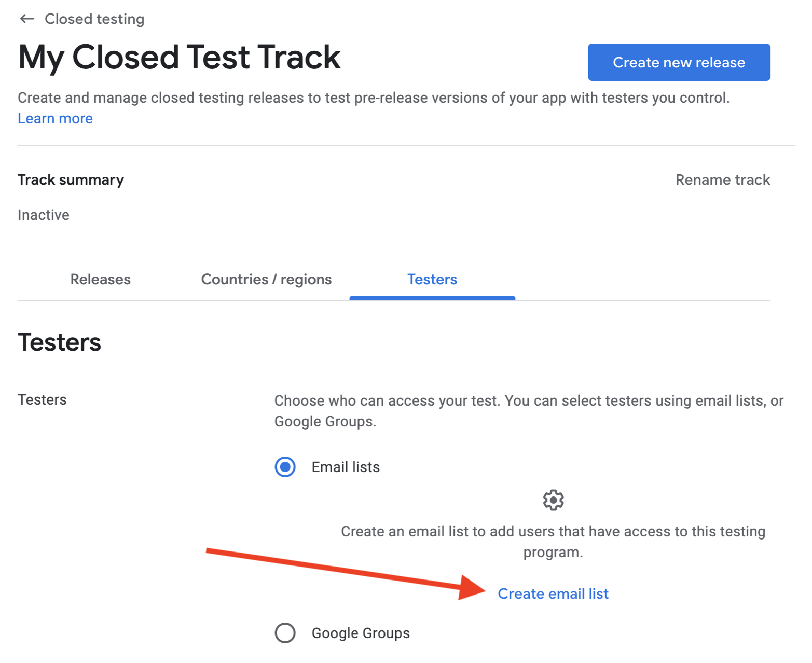812x663 pixels.
Task: Click the Email lists option label
Action: (346, 467)
